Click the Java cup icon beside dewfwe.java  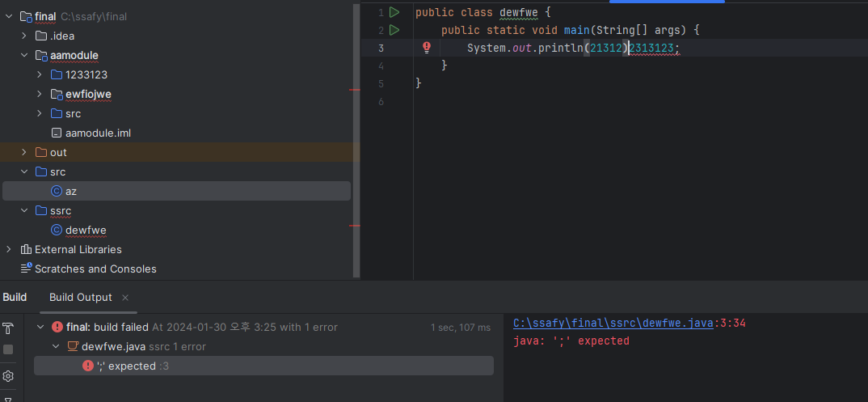point(73,347)
